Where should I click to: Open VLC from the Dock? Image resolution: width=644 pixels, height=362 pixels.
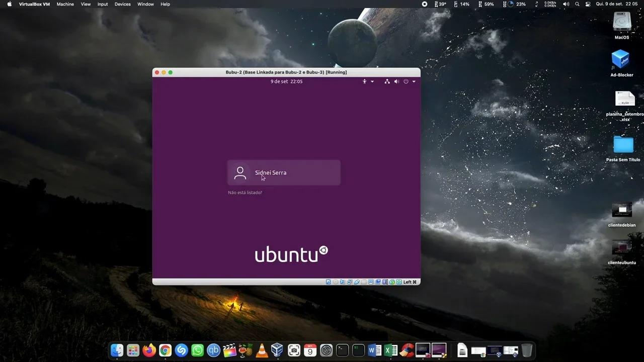tap(262, 350)
